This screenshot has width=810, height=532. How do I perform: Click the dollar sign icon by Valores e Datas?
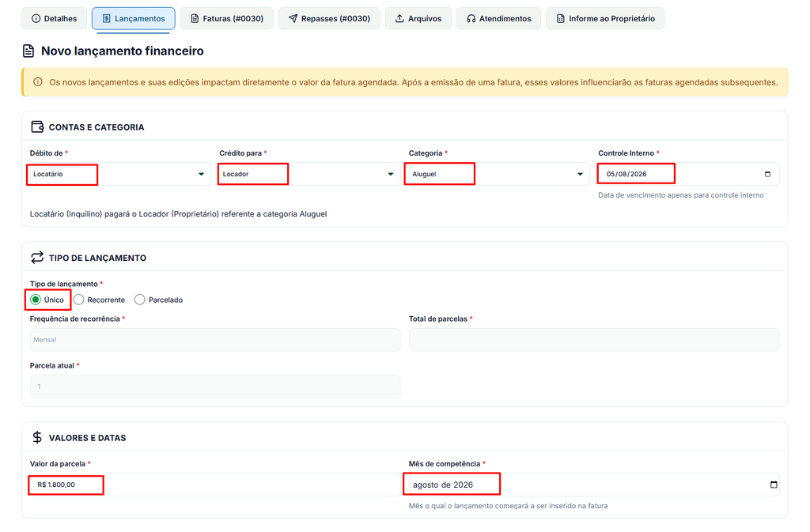(x=37, y=438)
